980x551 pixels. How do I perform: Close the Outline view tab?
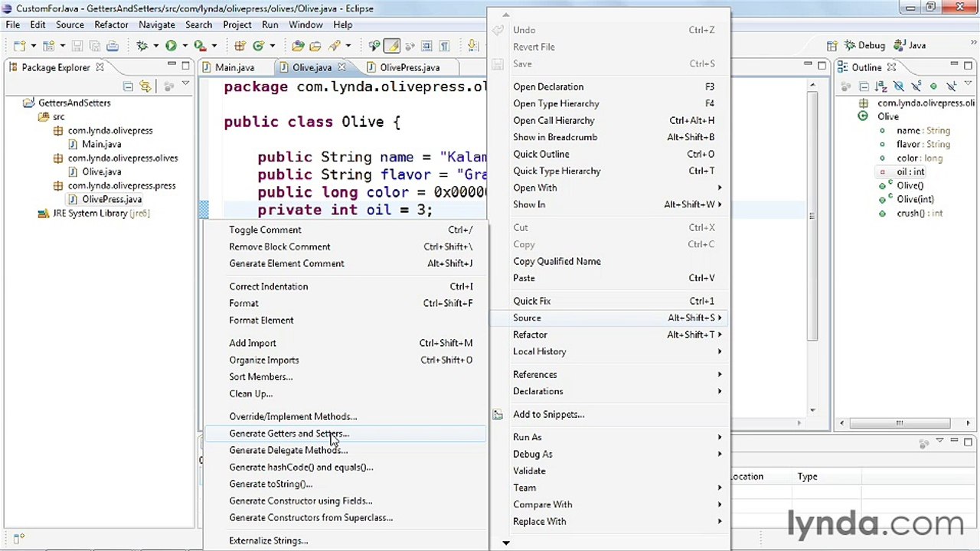click(891, 67)
